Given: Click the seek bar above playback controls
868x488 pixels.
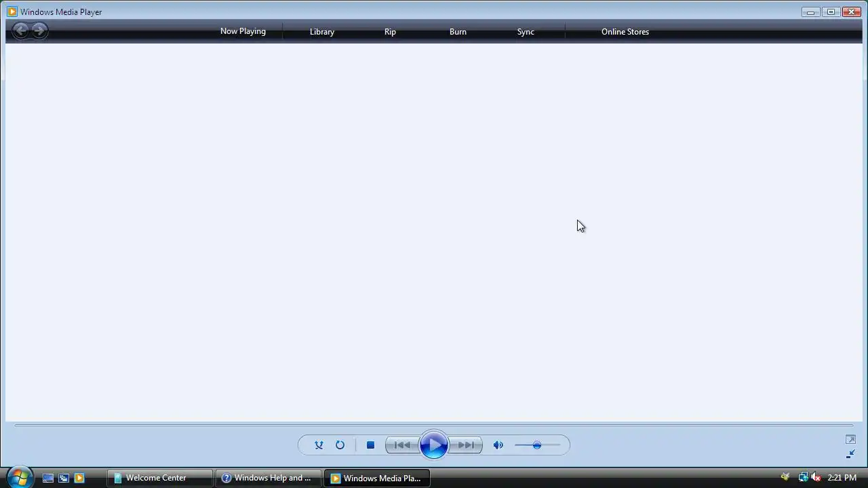Looking at the screenshot, I should click(x=434, y=426).
